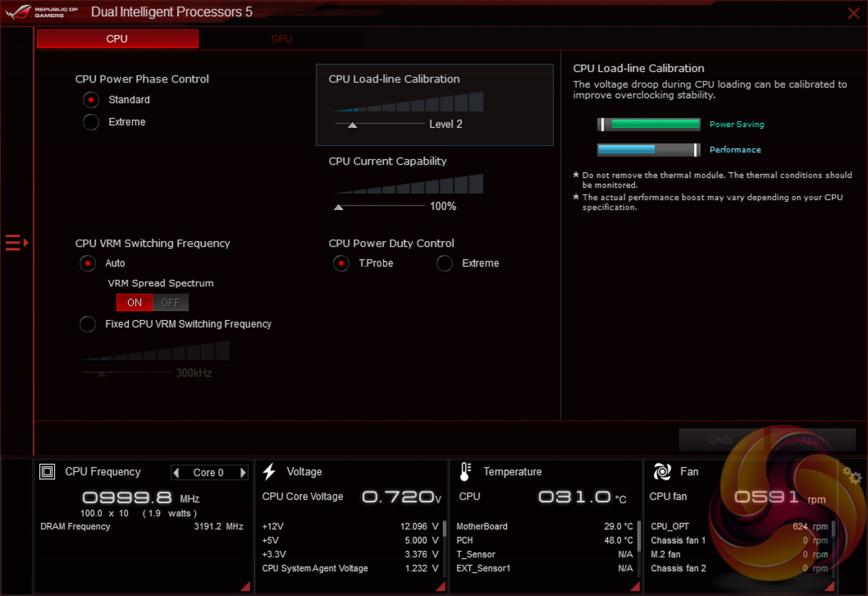Click the M.2 fan row
Screen dimensions: 868x596
[739, 554]
